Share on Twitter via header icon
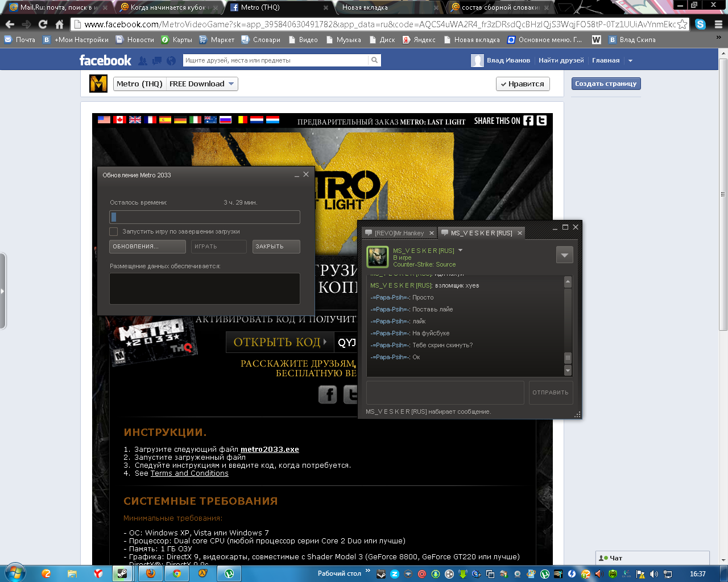728x582 pixels. pos(541,120)
